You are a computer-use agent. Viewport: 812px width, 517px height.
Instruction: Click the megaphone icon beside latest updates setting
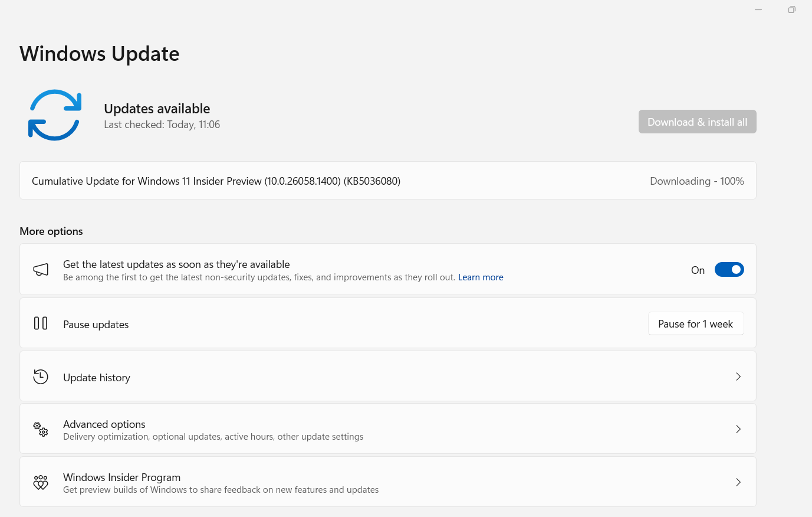tap(40, 269)
